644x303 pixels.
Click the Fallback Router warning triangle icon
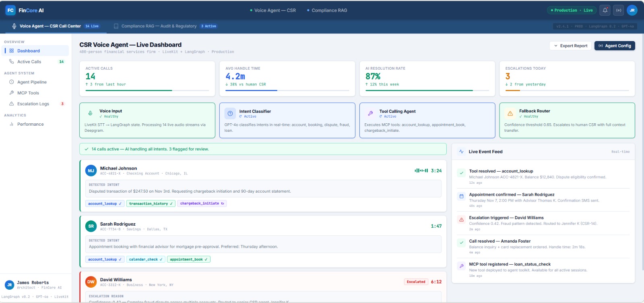[510, 113]
